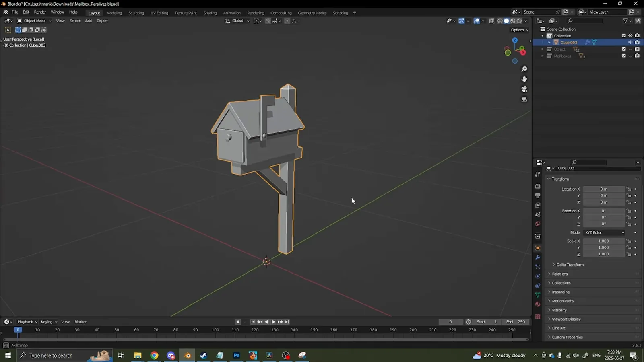Click the Scale X value field
The width and height of the screenshot is (644, 362).
coord(604,241)
